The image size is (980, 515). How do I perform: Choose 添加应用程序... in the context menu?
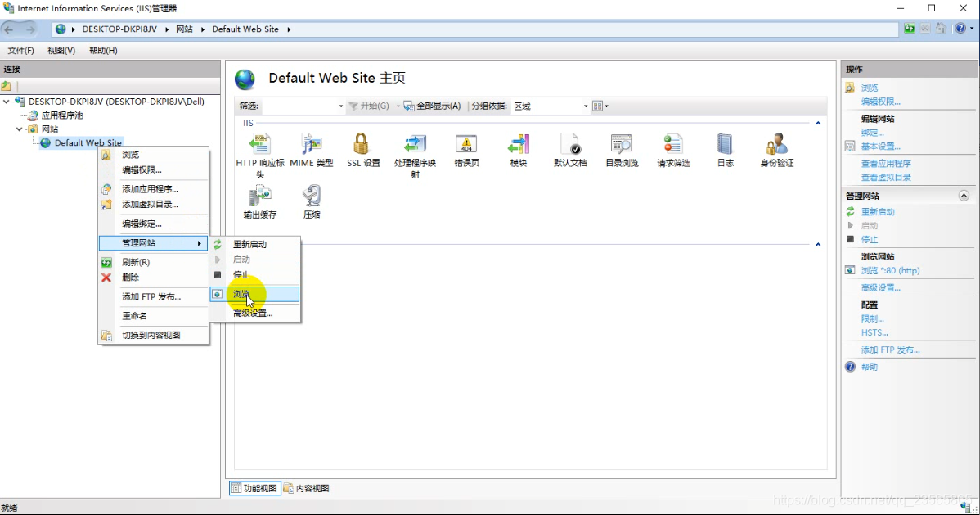tap(154, 189)
